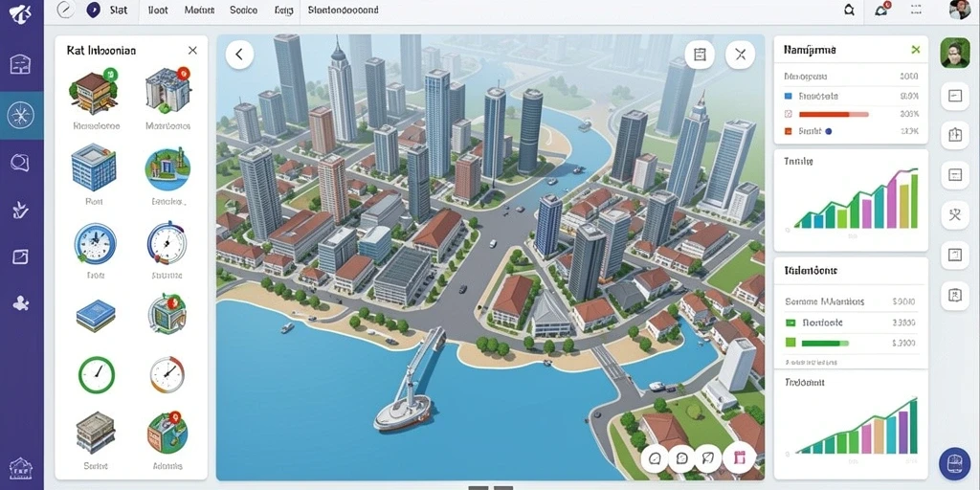The image size is (980, 490).
Task: Toggle the green checkbox in lower panel
Action: click(790, 323)
